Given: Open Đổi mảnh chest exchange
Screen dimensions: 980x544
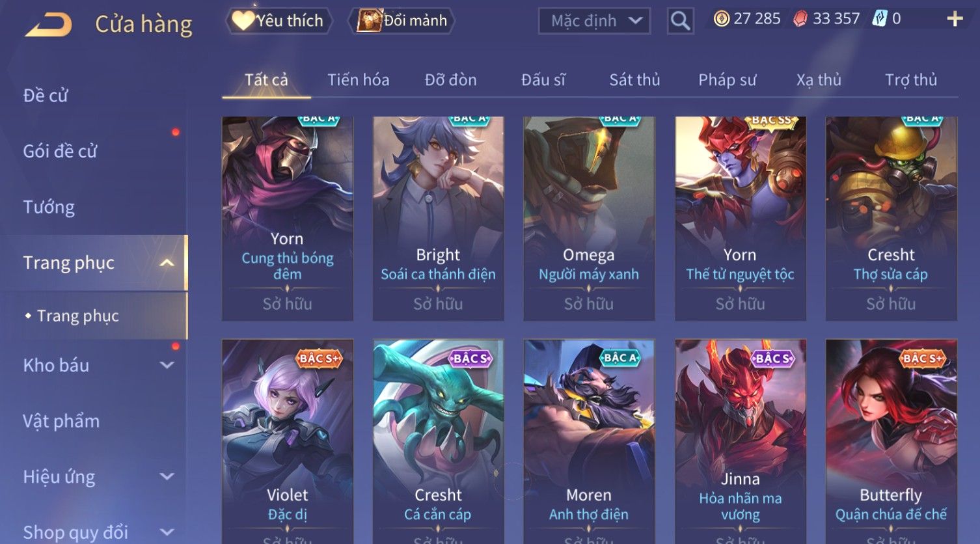Looking at the screenshot, I should point(402,21).
